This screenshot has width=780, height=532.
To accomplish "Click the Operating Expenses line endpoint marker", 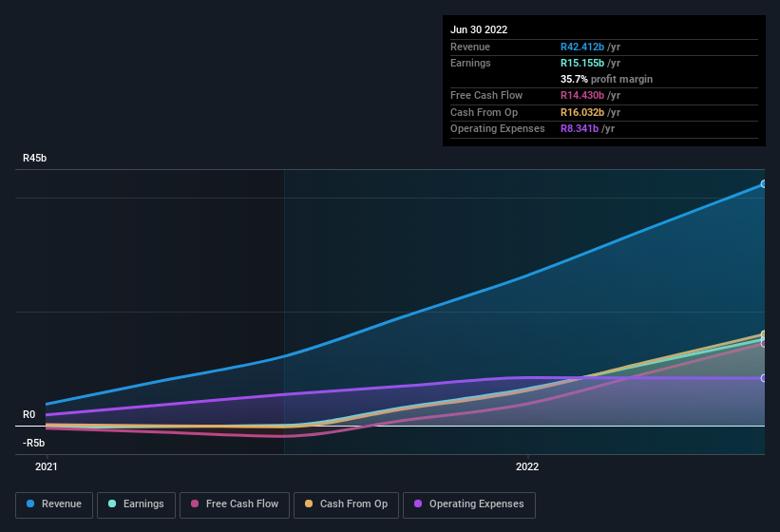I will click(763, 378).
